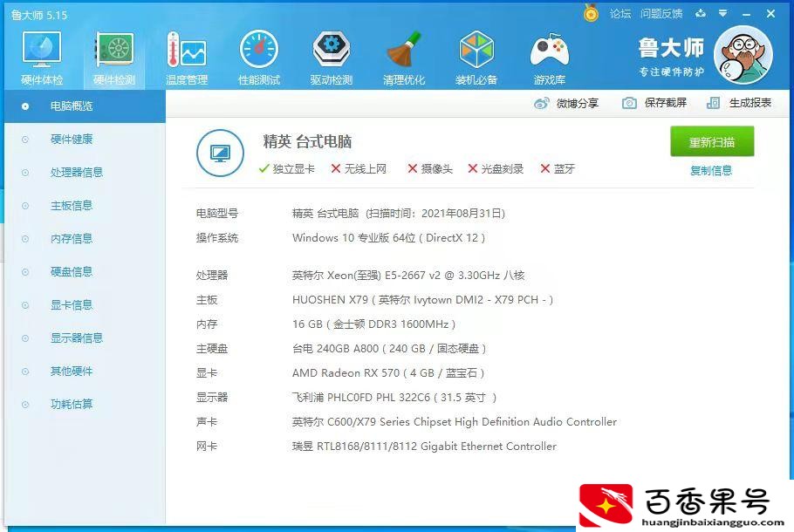Click motherboard value HUOSHEN X79

pyautogui.click(x=423, y=300)
